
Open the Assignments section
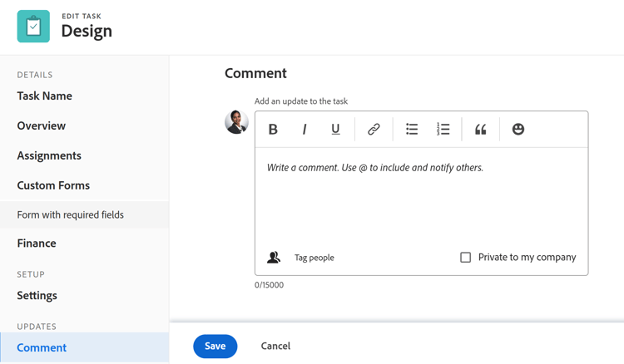coord(49,155)
